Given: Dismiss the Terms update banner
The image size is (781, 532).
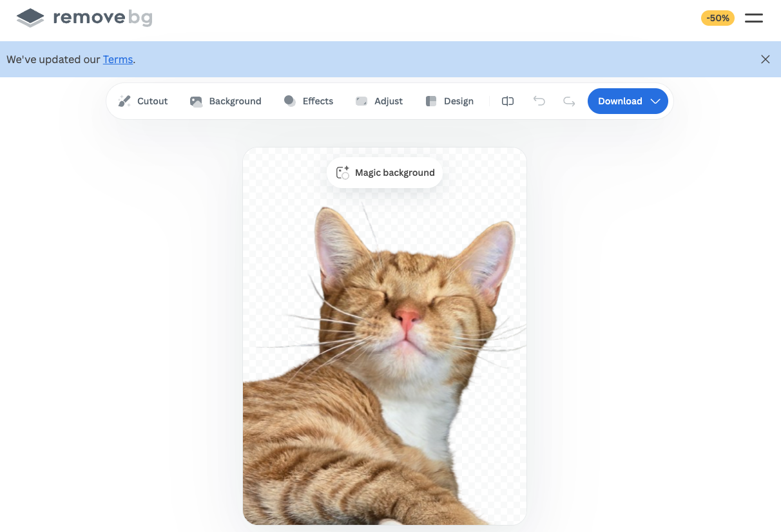Looking at the screenshot, I should 765,59.
